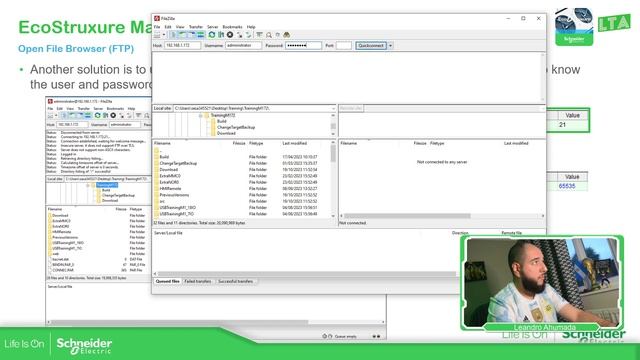Click the magnifier filename filter toggle icon

[x=269, y=35]
